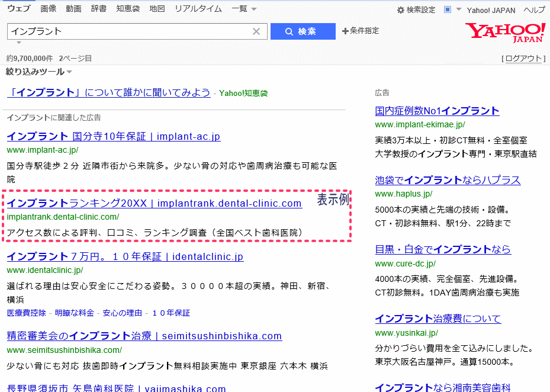Open the ヘルプ link
Image resolution: width=550 pixels, height=392 pixels.
535,10
